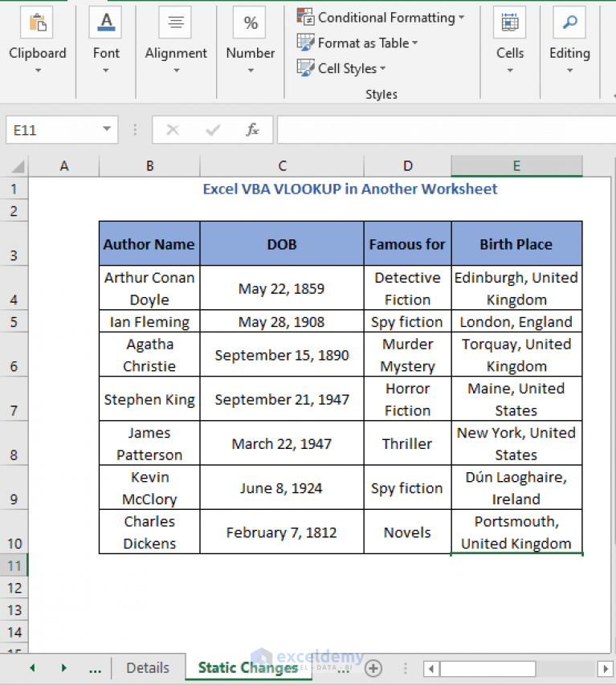Viewport: 616px width, 685px height.
Task: Open the Clipboard paste icon
Action: [37, 22]
